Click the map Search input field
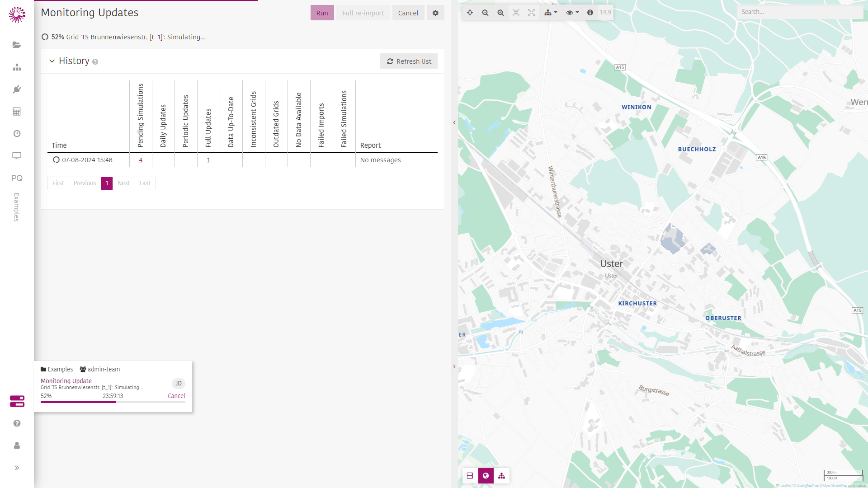The height and width of the screenshot is (488, 868). [800, 12]
